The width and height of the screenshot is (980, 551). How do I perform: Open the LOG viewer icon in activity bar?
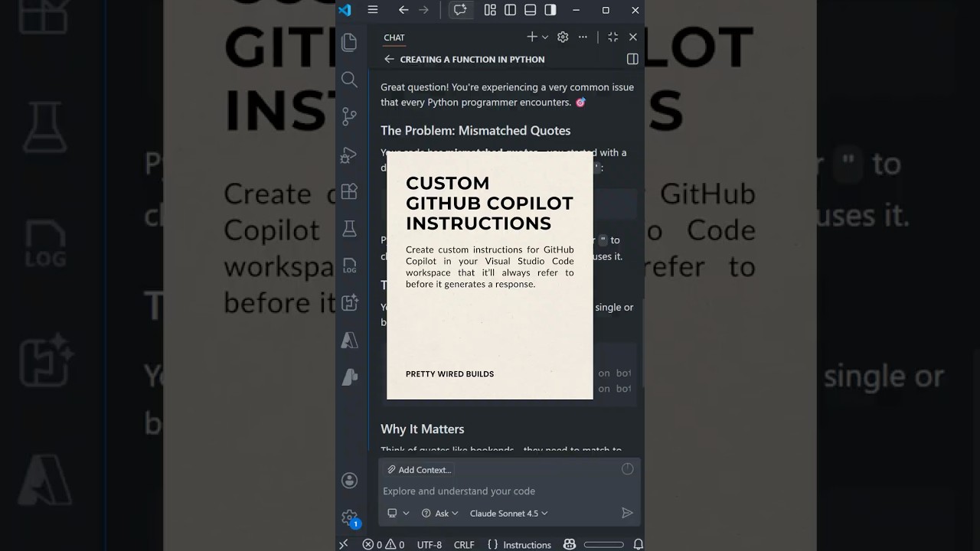(x=349, y=266)
